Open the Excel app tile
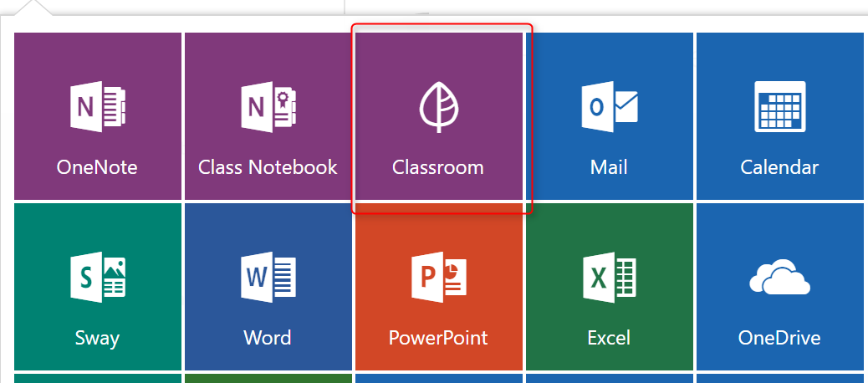The height and width of the screenshot is (383, 868). pyautogui.click(x=610, y=287)
